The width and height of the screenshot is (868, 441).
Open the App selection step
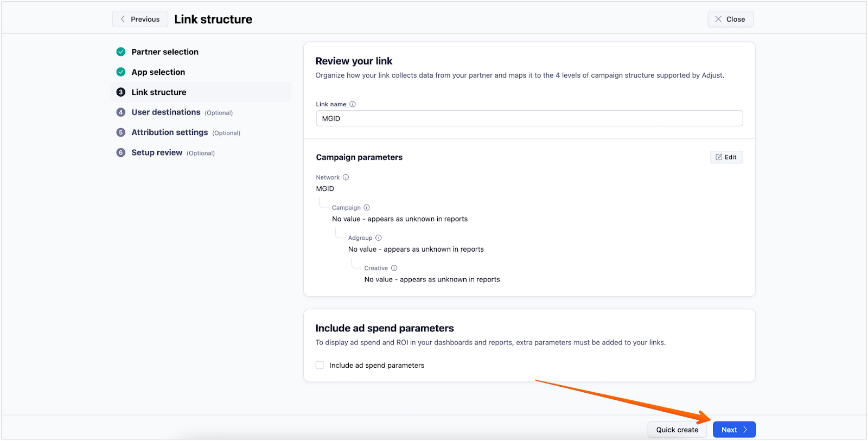pyautogui.click(x=158, y=72)
